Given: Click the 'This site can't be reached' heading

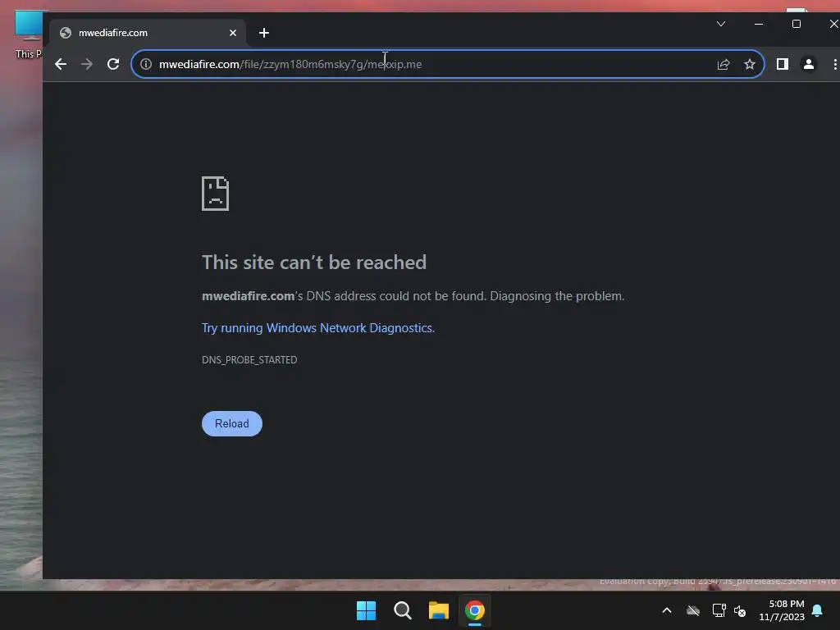Looking at the screenshot, I should 314,262.
